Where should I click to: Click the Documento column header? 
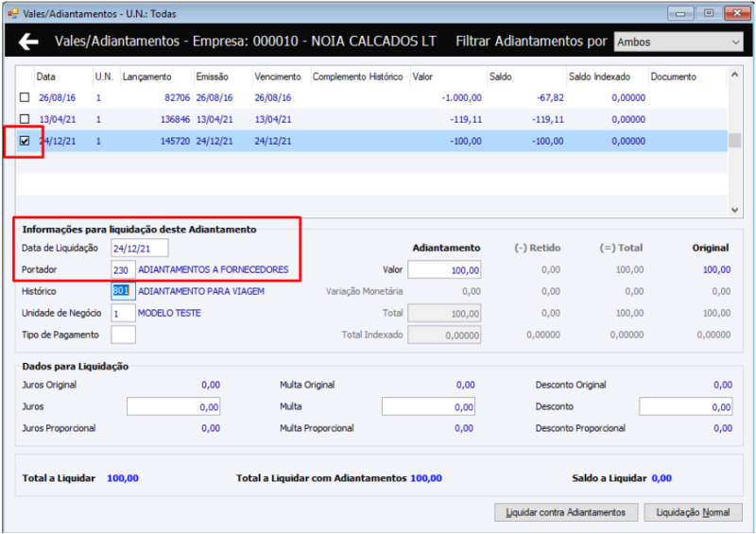point(673,77)
